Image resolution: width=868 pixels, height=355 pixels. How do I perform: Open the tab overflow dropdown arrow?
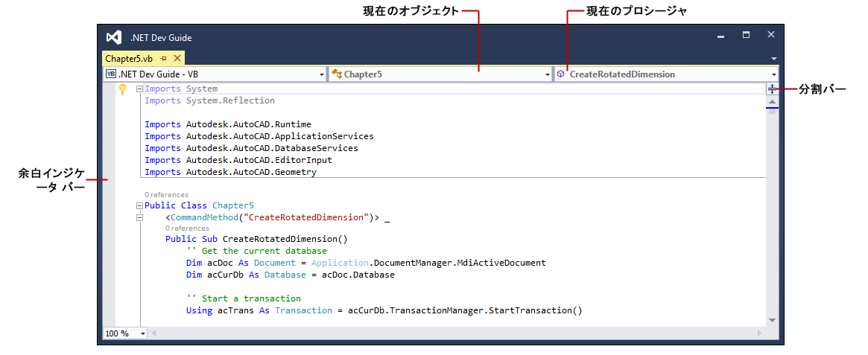(774, 58)
